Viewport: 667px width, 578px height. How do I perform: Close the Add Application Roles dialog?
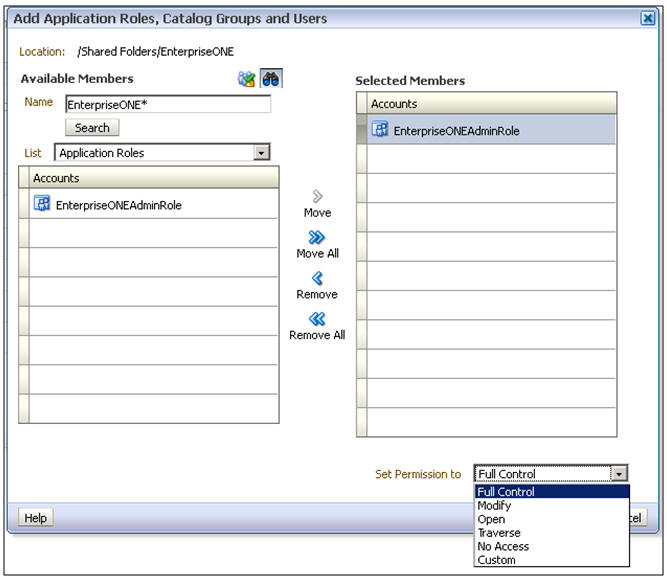(x=647, y=18)
